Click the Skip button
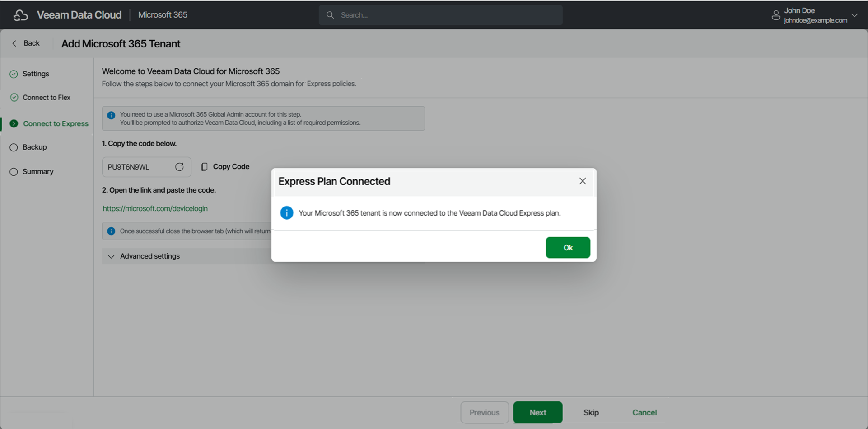This screenshot has width=868, height=429. pyautogui.click(x=591, y=412)
